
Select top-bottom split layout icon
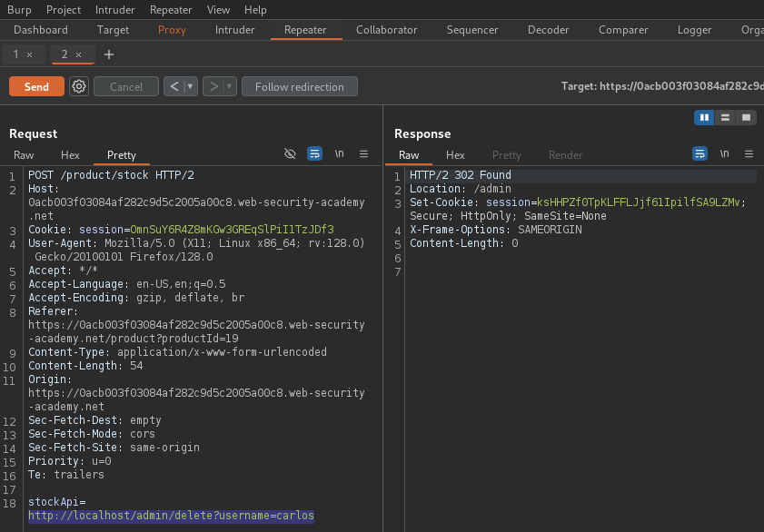(726, 117)
